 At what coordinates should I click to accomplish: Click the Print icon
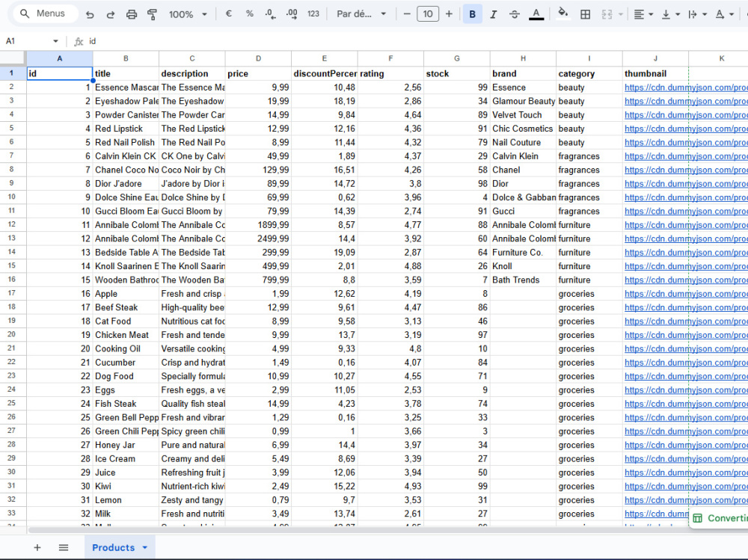pyautogui.click(x=131, y=14)
